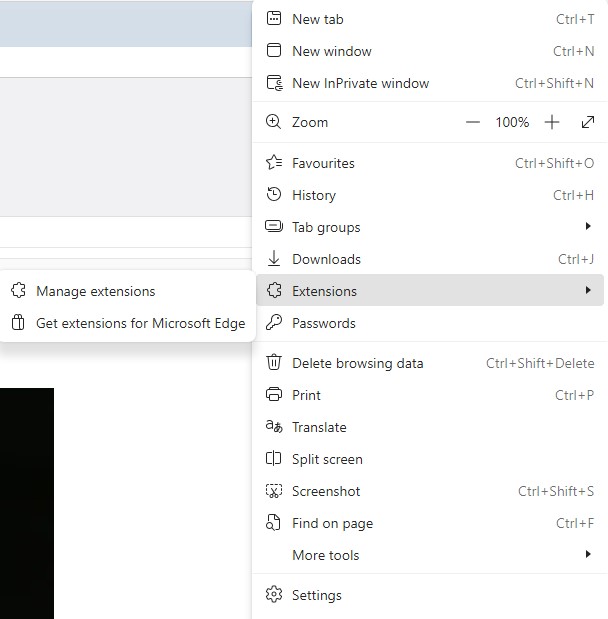Expand the Tab groups submenu arrow
Image resolution: width=608 pixels, height=619 pixels.
[588, 227]
